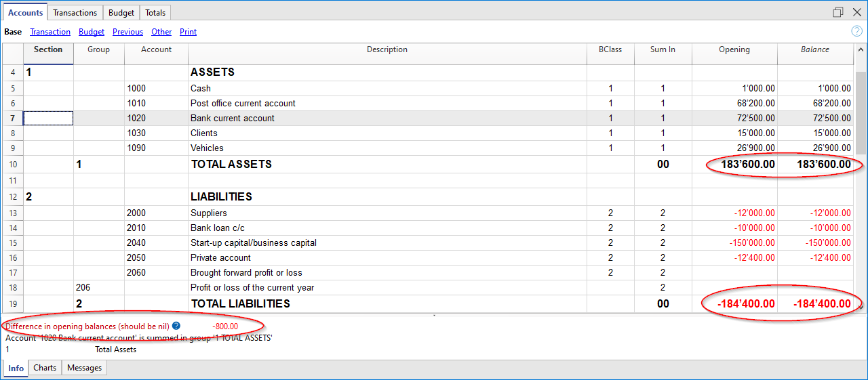The image size is (868, 380).
Task: Click the Transaction view link
Action: 50,32
